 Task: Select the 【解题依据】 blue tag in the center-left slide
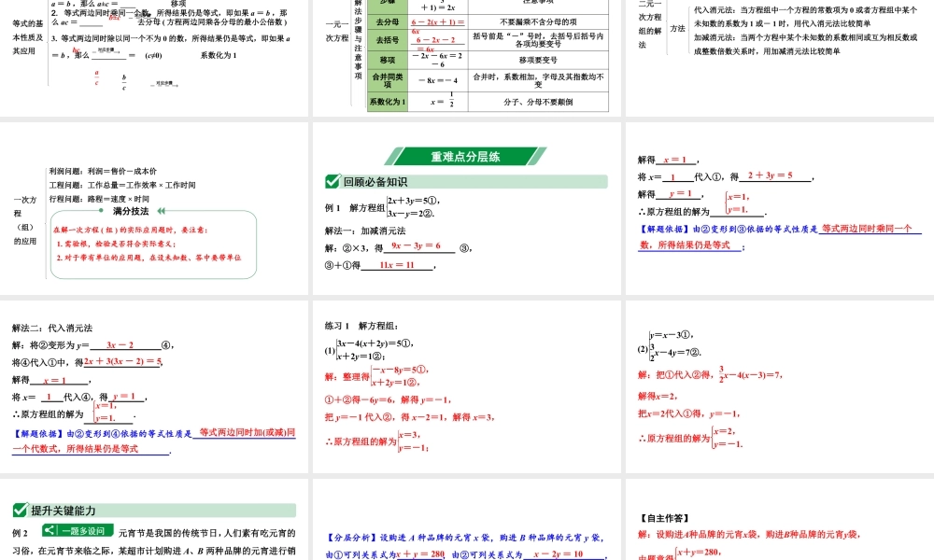37,431
